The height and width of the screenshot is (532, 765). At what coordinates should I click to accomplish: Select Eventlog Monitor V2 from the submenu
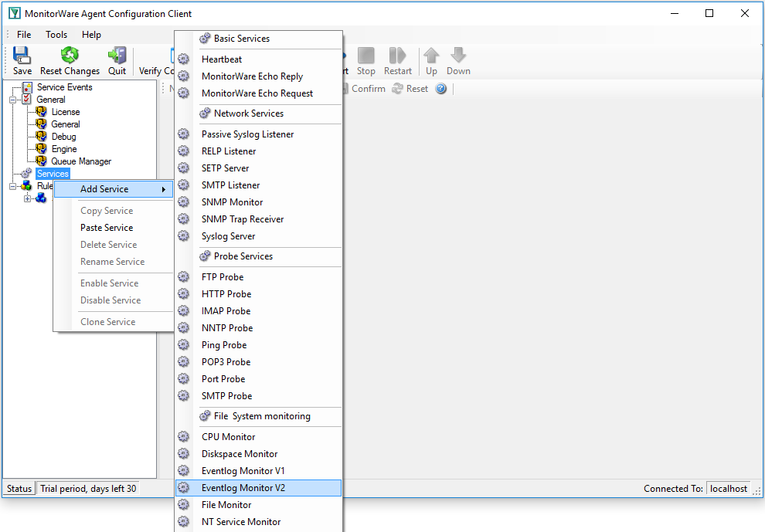tap(259, 488)
